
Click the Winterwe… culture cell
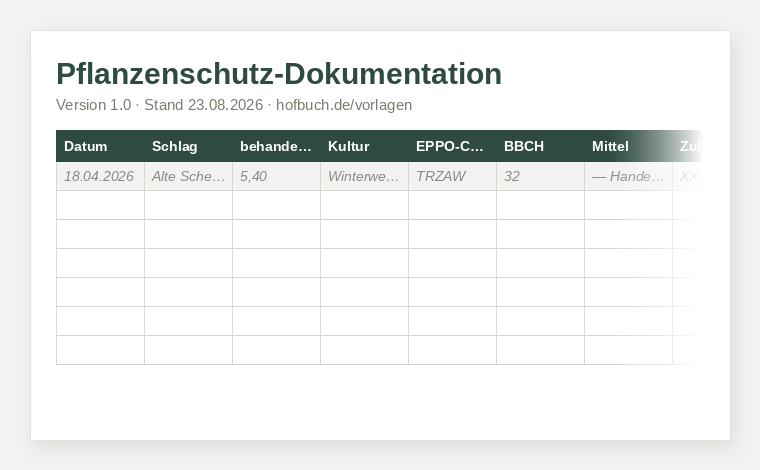(364, 176)
